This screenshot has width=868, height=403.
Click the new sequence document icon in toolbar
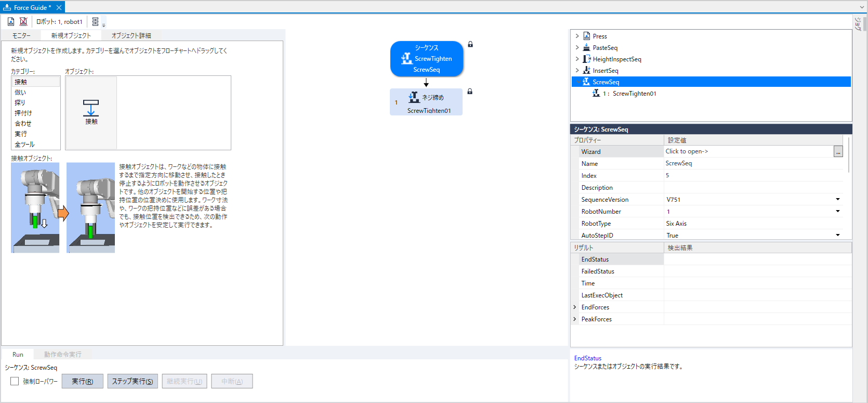(x=11, y=21)
